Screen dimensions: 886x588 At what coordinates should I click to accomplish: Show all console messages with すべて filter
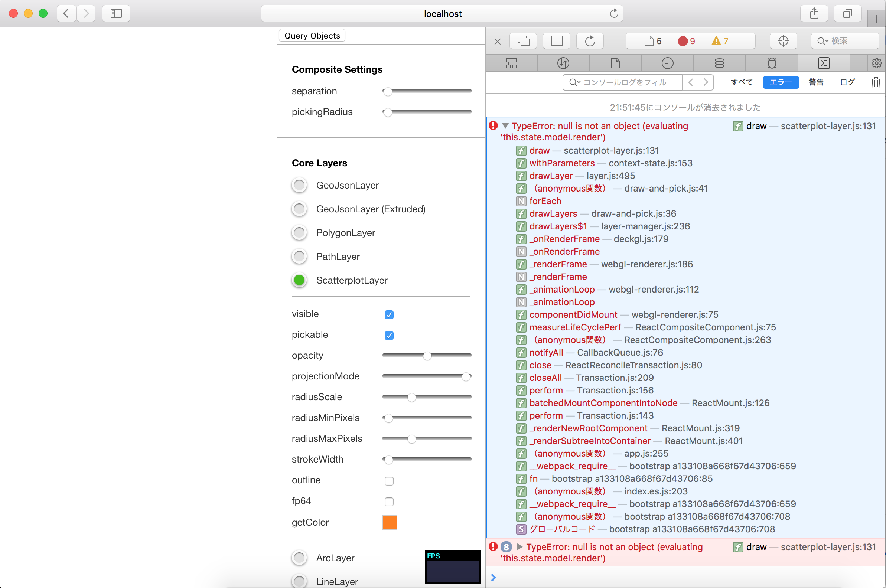click(741, 82)
